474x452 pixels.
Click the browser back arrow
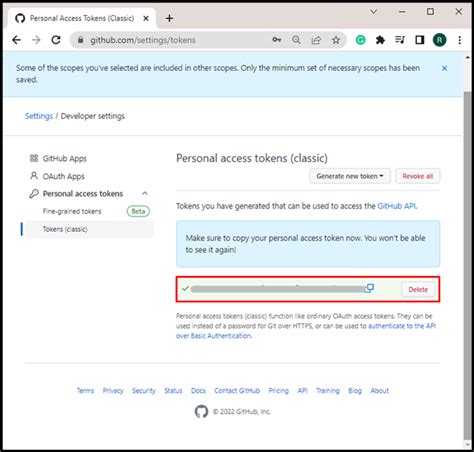(x=16, y=40)
